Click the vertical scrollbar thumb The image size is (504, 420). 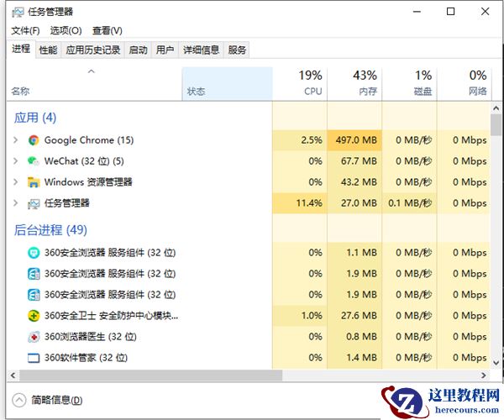496,124
